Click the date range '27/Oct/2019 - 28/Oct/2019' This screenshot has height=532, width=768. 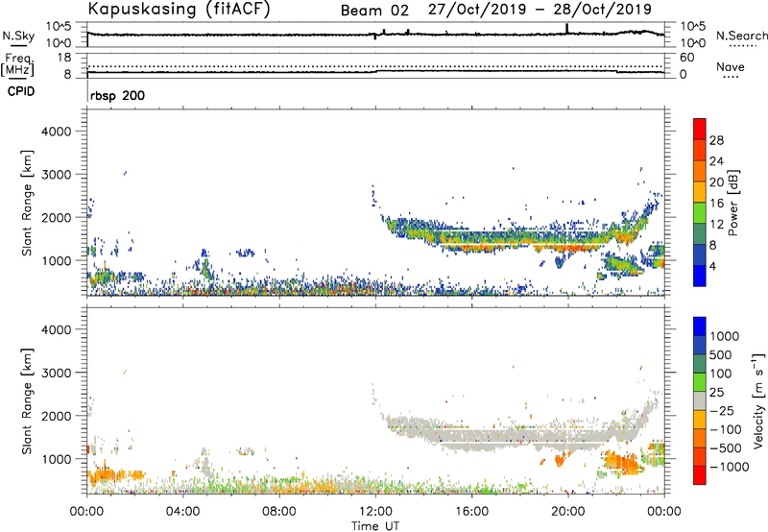click(x=540, y=10)
